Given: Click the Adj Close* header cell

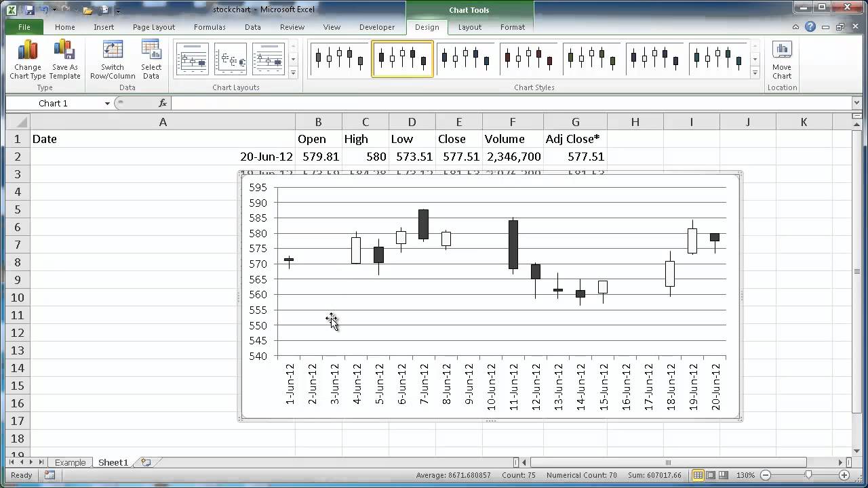Looking at the screenshot, I should (575, 139).
